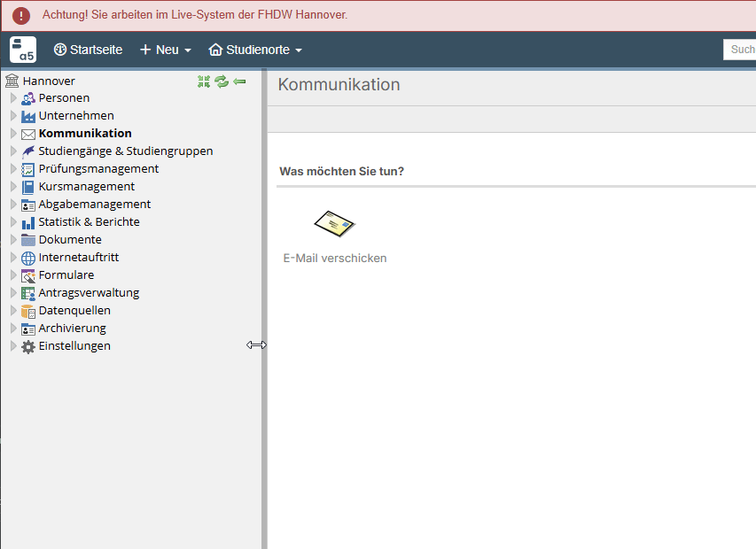Expand the Personen tree node

(x=13, y=98)
